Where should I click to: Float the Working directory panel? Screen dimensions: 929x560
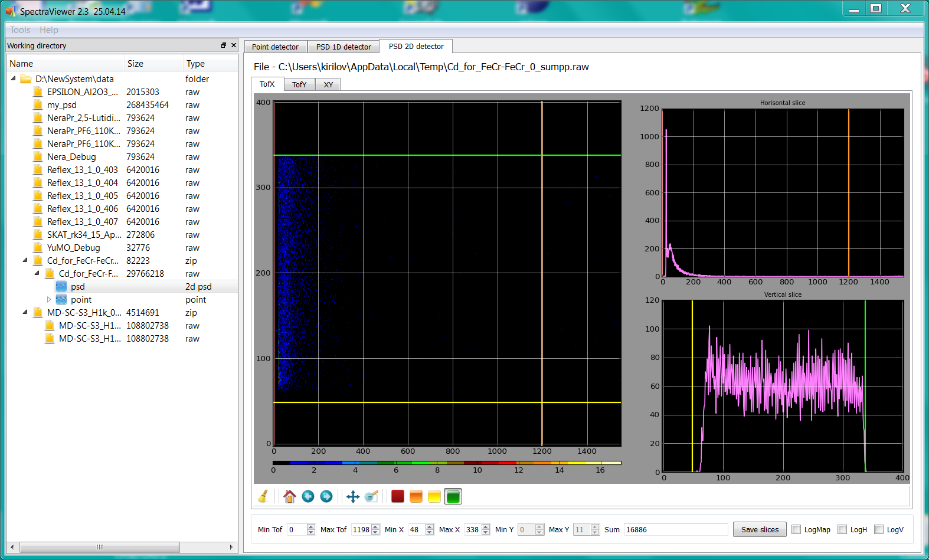tap(224, 45)
